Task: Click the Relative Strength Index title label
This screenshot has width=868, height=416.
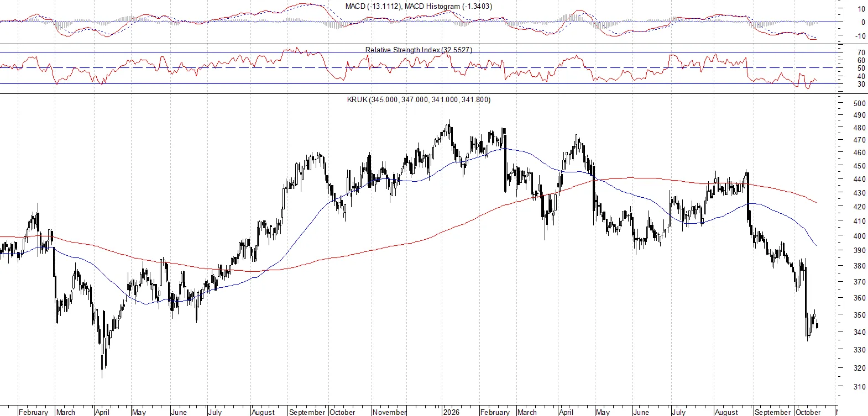Action: (419, 50)
